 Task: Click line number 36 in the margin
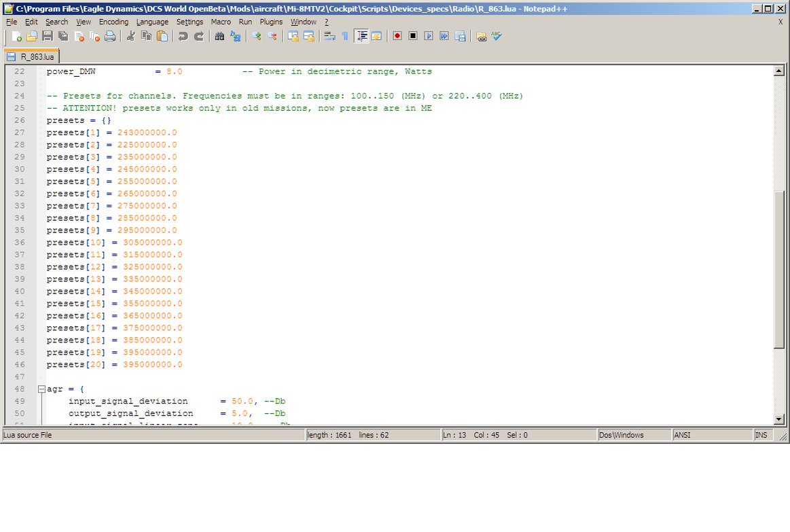click(20, 243)
